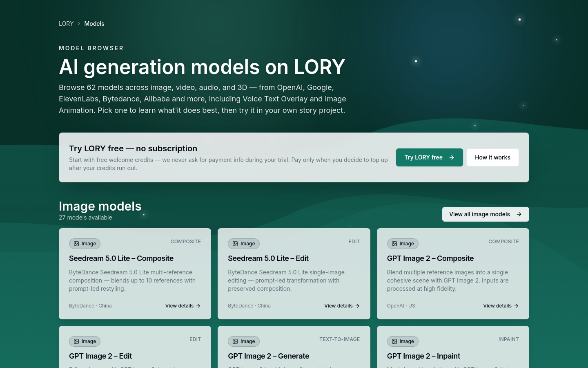Click Image badge on GPT Image 2 – Composite

(x=403, y=244)
